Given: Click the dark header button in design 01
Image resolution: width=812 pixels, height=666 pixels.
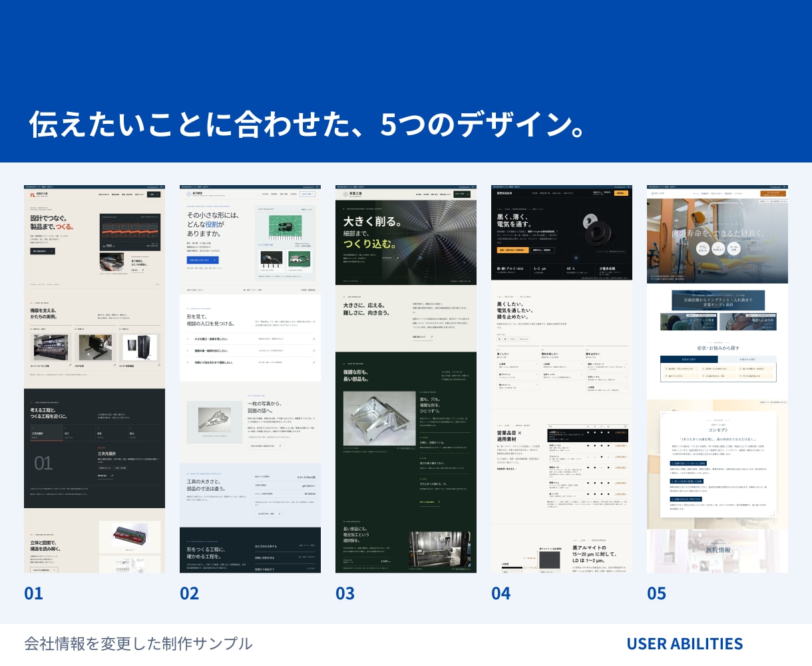Looking at the screenshot, I should (x=154, y=194).
